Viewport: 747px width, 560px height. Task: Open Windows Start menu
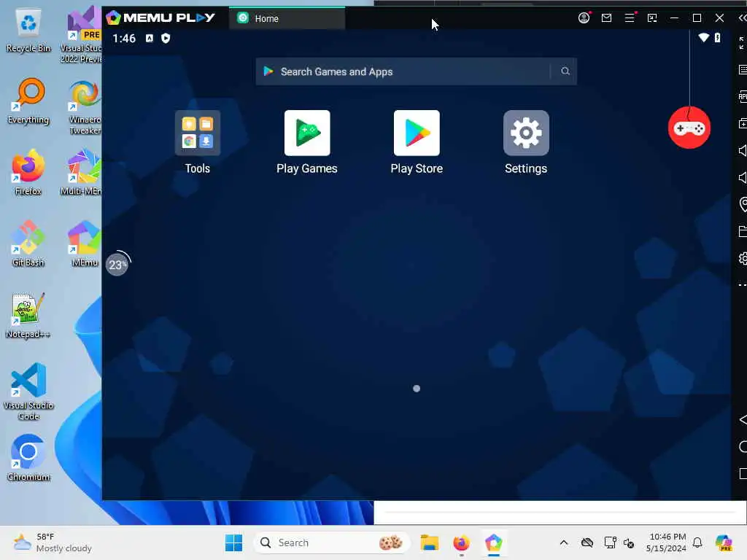point(233,542)
